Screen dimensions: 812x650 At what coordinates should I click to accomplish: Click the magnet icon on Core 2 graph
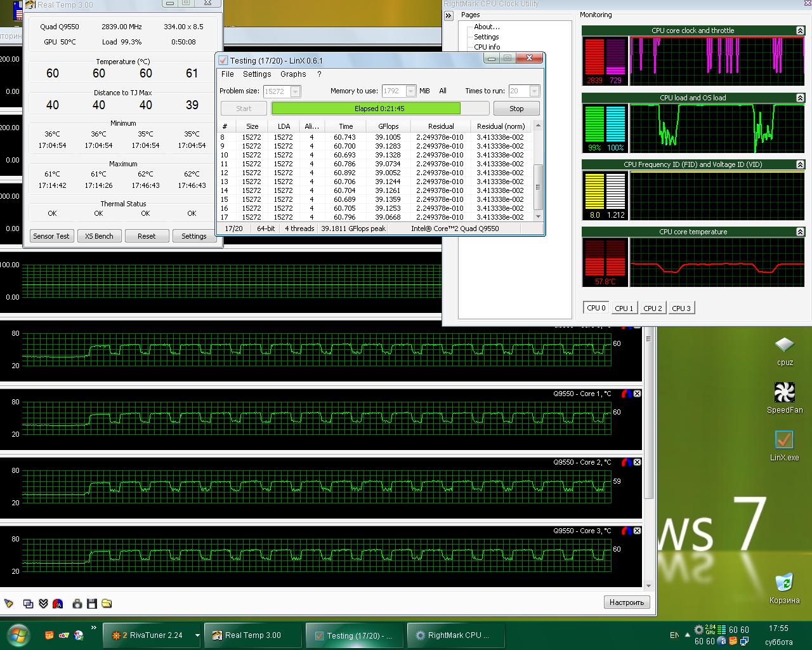[x=626, y=462]
